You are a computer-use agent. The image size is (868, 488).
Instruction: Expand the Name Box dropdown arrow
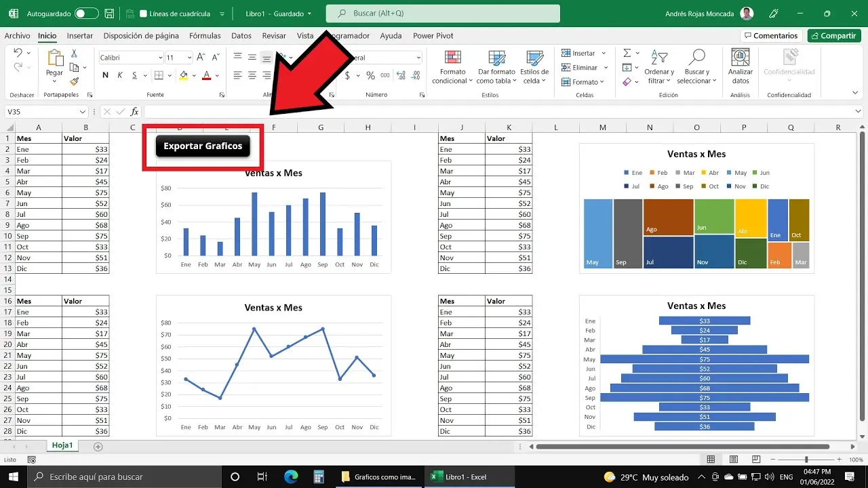83,112
